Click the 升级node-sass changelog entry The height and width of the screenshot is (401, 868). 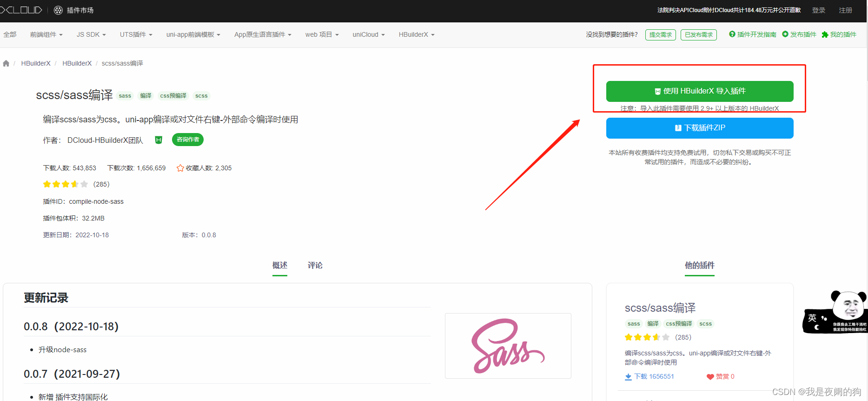click(62, 350)
